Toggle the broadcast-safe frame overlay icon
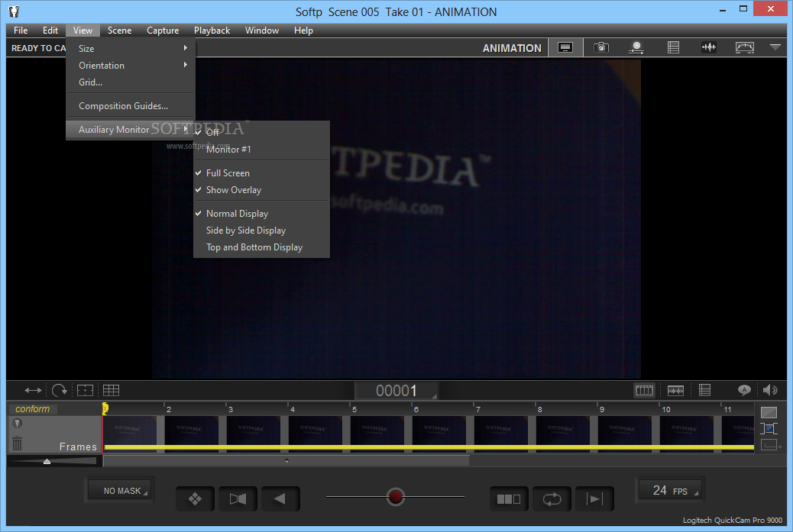Screen dimensions: 793x532 point(85,390)
